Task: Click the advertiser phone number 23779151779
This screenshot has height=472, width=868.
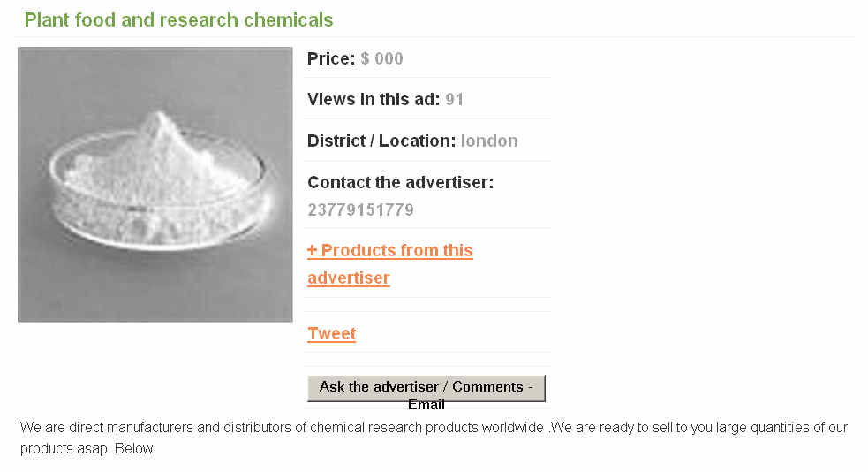Action: coord(360,210)
